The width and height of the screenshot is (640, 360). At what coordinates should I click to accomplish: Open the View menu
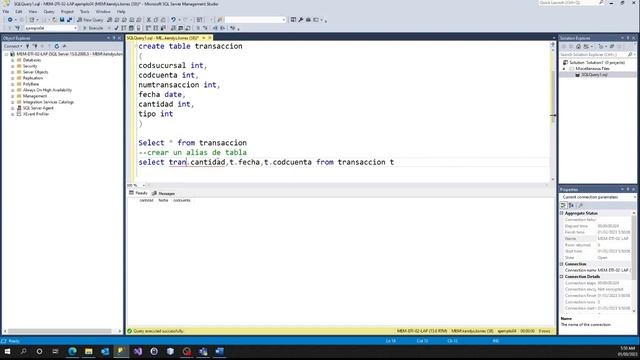33,11
